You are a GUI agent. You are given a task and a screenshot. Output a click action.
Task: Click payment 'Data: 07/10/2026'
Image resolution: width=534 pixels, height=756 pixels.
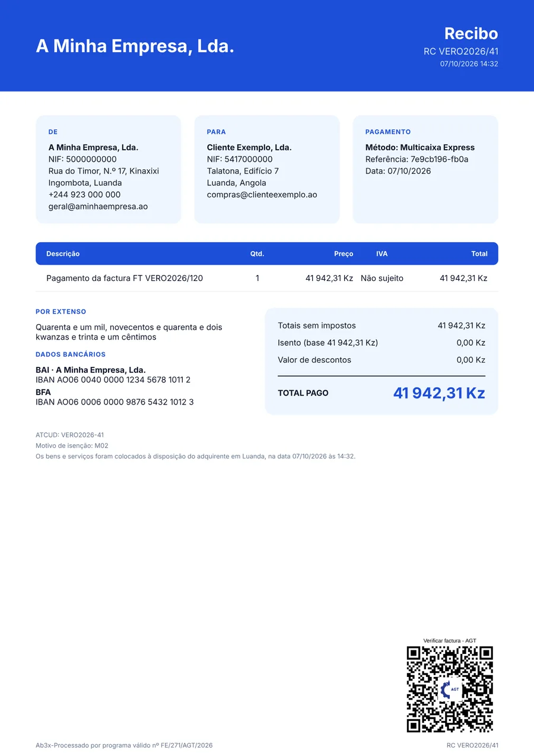point(398,171)
